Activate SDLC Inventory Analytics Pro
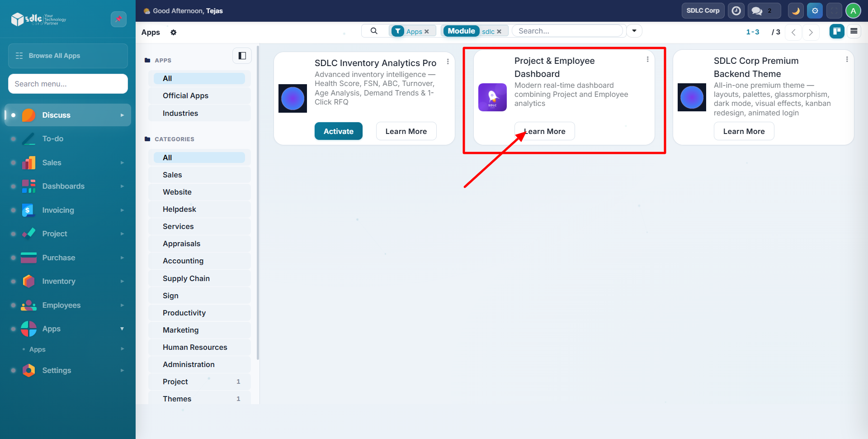868x439 pixels. (338, 131)
